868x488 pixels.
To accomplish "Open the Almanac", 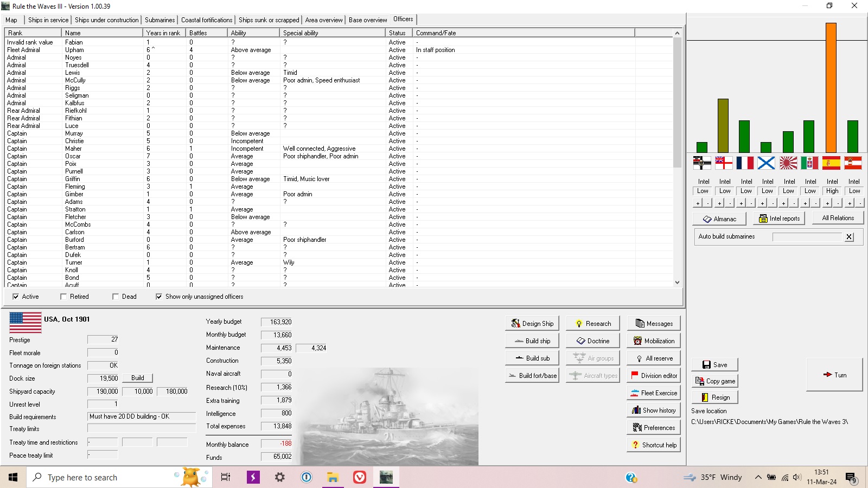I will pos(719,219).
